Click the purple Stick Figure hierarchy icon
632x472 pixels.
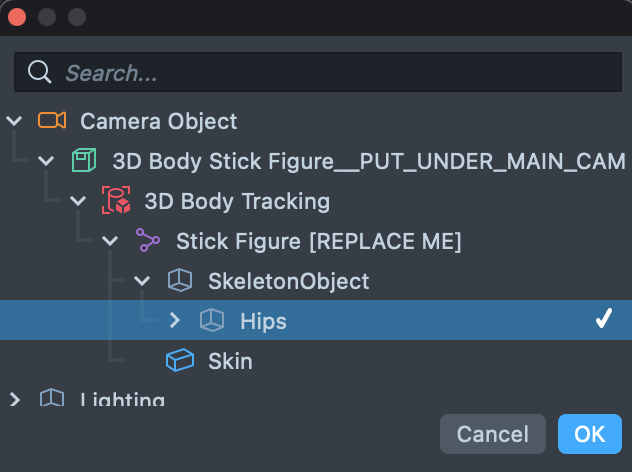(148, 241)
